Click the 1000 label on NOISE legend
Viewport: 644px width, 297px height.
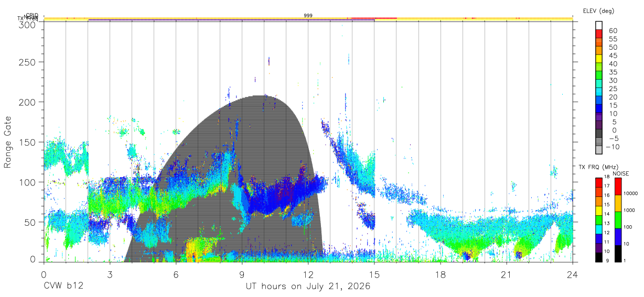click(630, 210)
